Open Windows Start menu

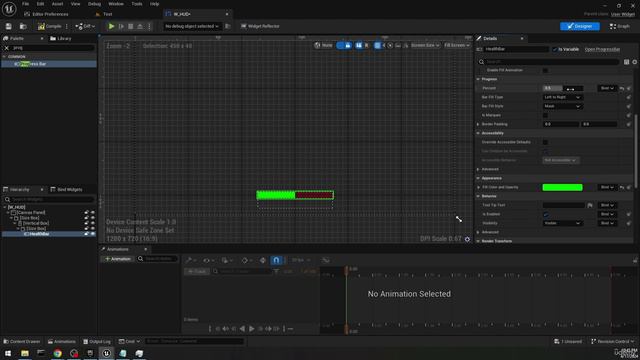(x=8, y=353)
